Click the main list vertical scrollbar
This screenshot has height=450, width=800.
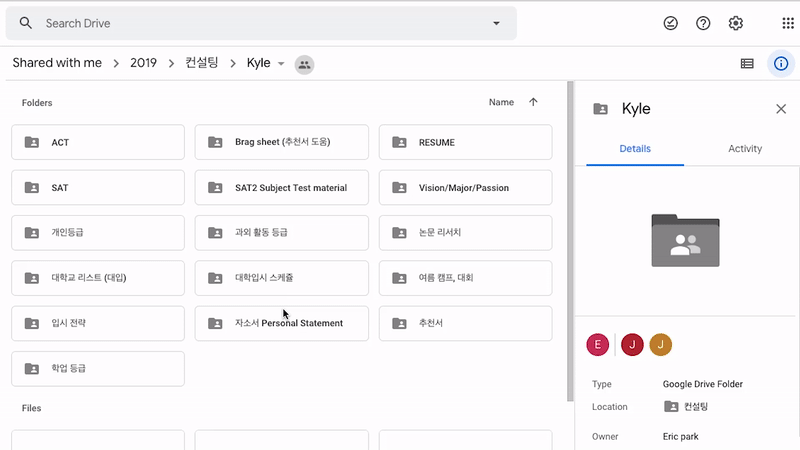coord(570,241)
